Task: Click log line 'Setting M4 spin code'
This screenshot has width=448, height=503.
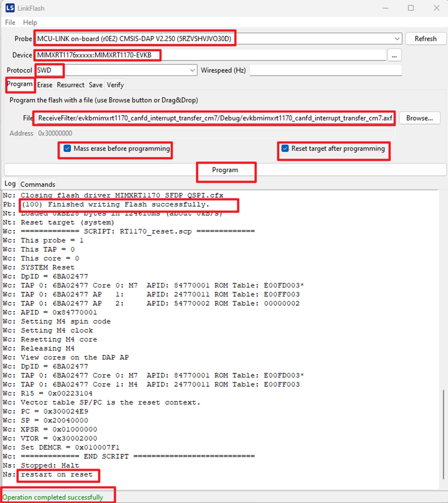Action: point(65,321)
